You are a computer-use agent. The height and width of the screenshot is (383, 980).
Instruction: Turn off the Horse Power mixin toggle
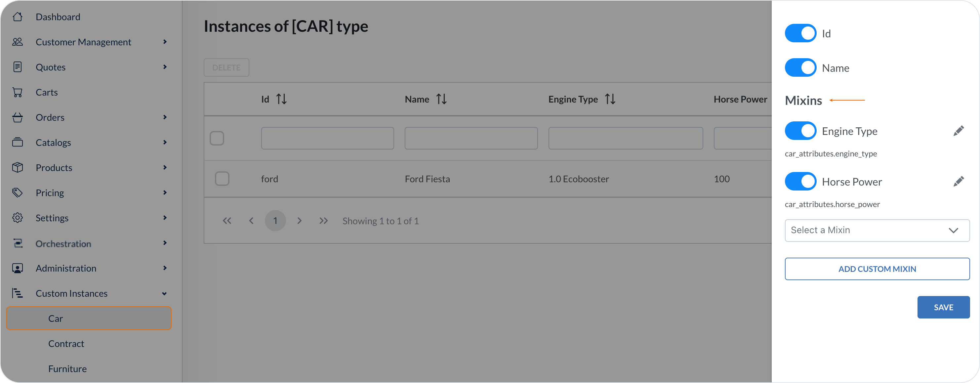800,182
